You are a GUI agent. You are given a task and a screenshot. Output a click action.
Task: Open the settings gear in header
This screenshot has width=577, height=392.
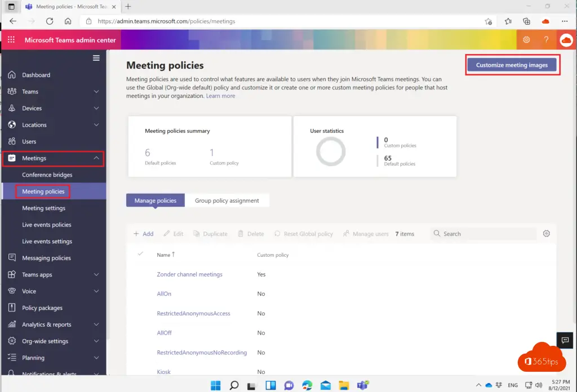526,40
